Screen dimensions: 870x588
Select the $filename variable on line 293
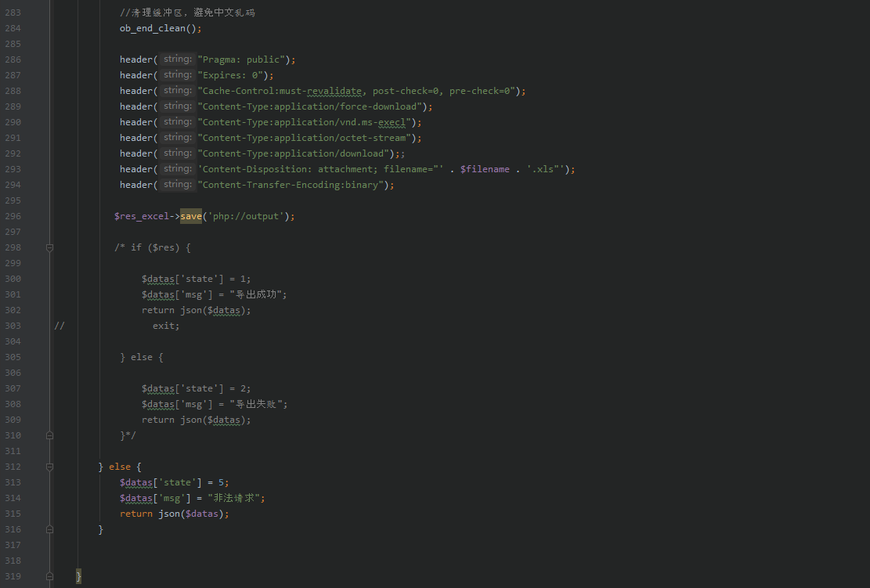(484, 168)
